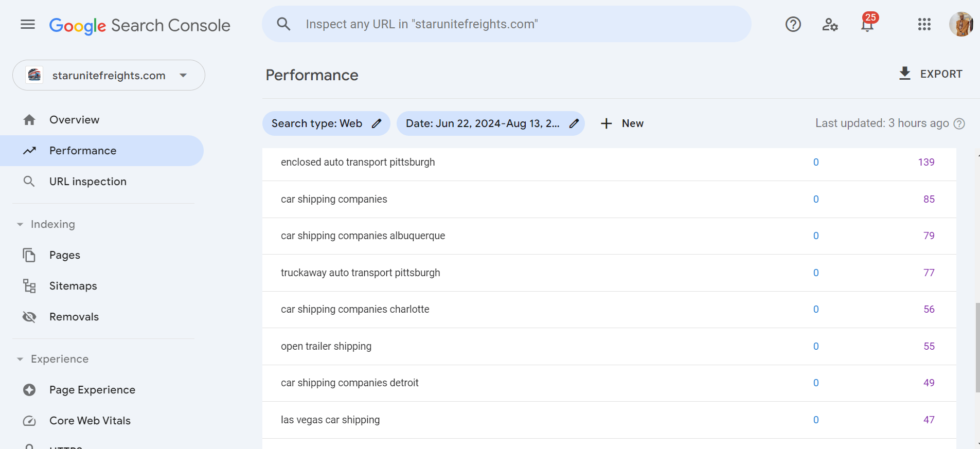The height and width of the screenshot is (449, 980).
Task: Click the 'Last updated: 3 hours ago' text
Action: (882, 123)
